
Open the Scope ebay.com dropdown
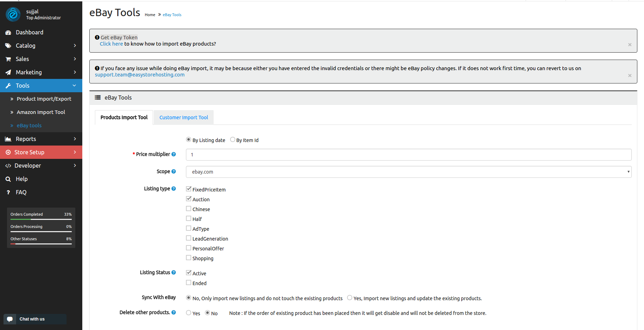point(409,172)
